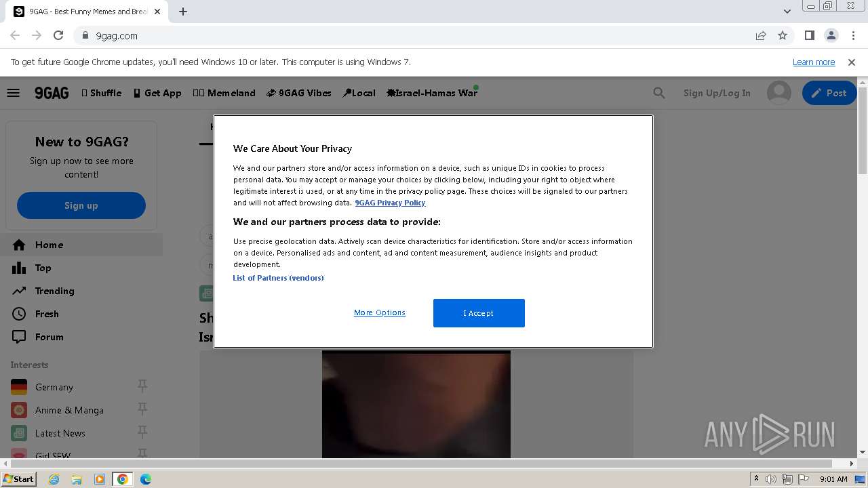Open Israel-Hamas War section
The width and height of the screenshot is (868, 488).
(x=432, y=93)
